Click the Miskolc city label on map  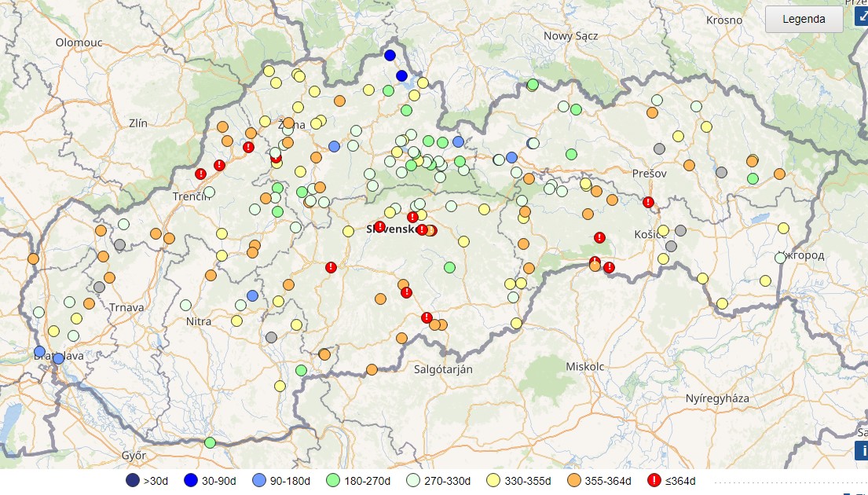click(585, 367)
